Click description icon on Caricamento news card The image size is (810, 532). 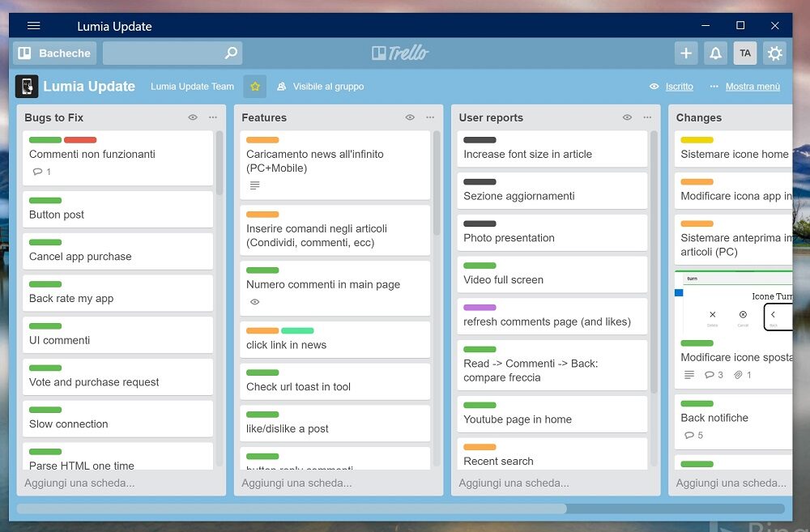[254, 185]
